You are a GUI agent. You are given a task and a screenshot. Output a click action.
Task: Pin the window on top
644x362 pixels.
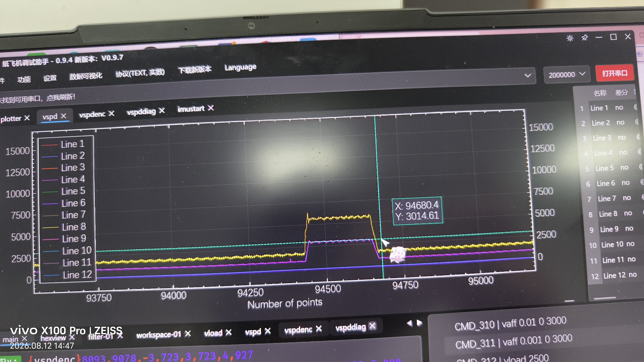coord(585,38)
